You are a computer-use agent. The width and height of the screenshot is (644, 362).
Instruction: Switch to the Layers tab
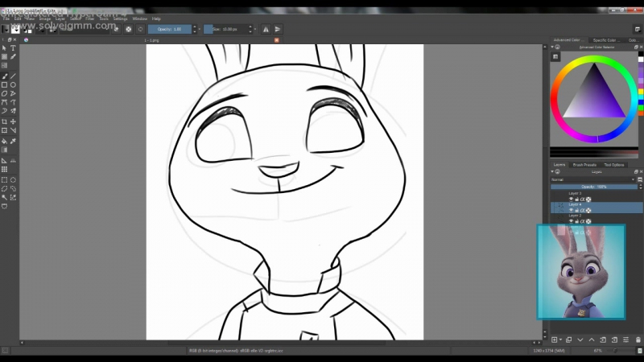(x=559, y=165)
